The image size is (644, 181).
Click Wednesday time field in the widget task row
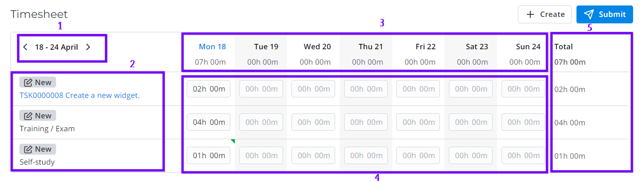click(313, 89)
